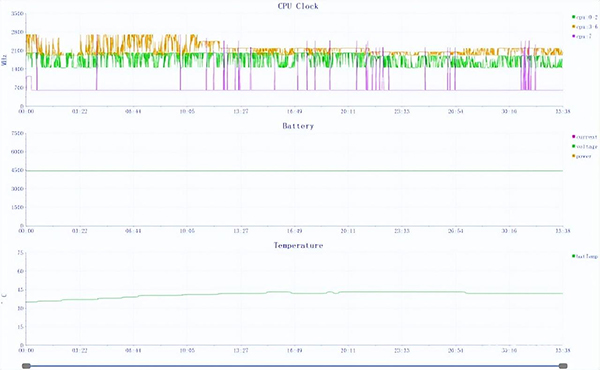Click the CPU Clock chart title
The height and width of the screenshot is (370, 600).
click(x=298, y=6)
